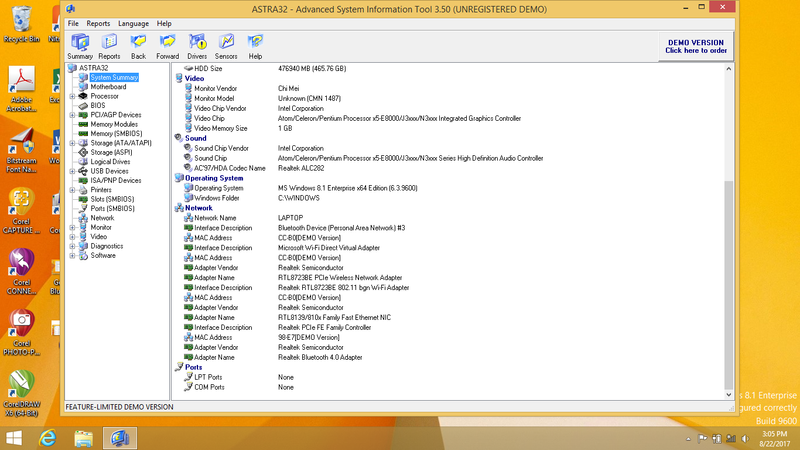Expand the Diagnostics tree node
Viewport: 800px width, 450px height.
[72, 246]
